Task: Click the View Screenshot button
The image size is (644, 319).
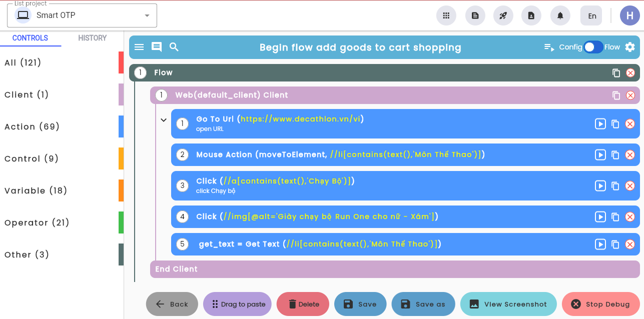Action: [508, 304]
